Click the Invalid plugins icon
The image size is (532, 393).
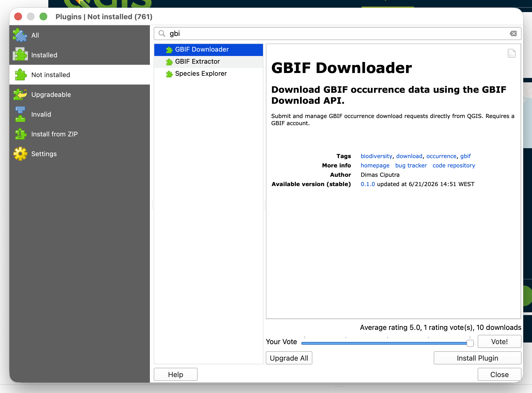(20, 114)
